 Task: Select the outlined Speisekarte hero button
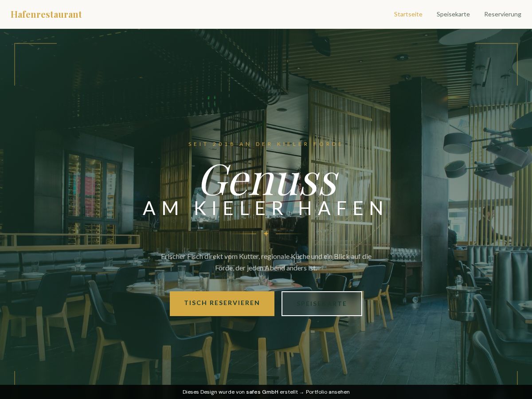322,303
